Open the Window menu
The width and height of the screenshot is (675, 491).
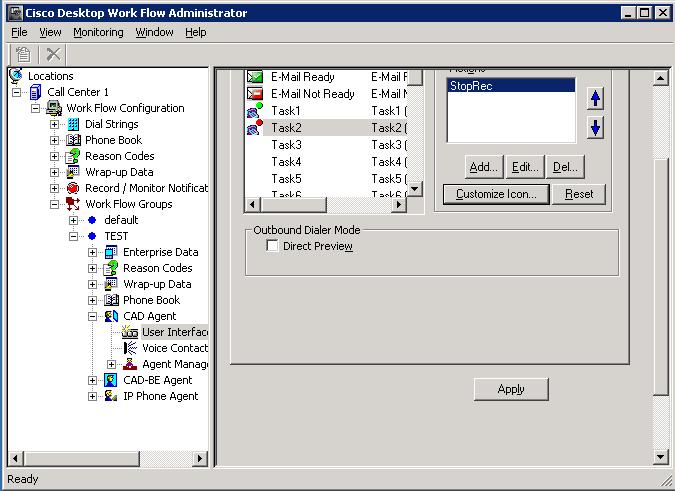coord(154,32)
